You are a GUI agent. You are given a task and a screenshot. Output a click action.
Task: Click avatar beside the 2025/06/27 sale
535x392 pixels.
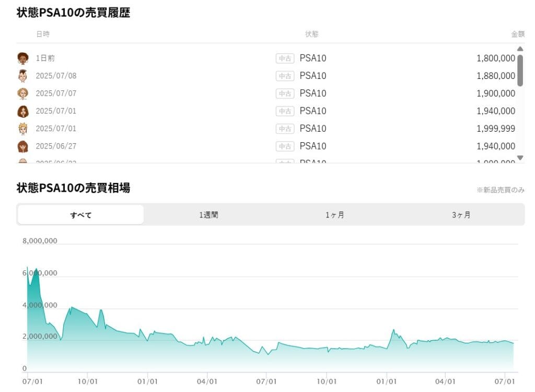coord(23,146)
